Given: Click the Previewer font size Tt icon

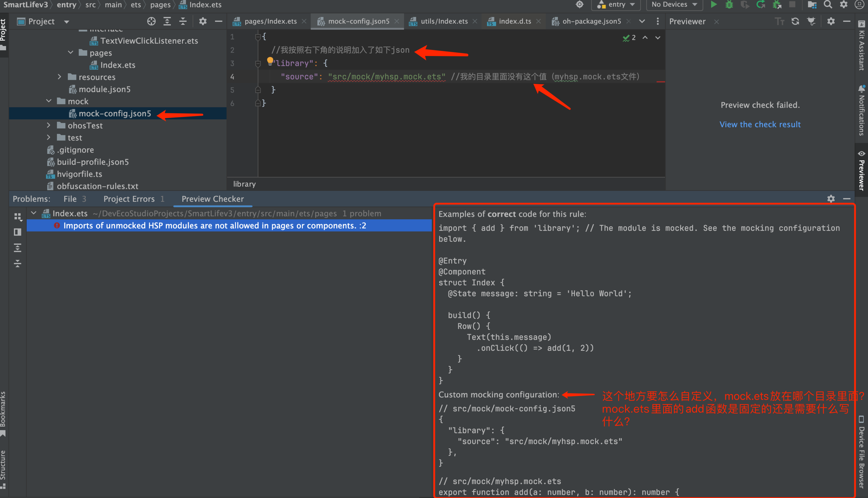Looking at the screenshot, I should 779,22.
